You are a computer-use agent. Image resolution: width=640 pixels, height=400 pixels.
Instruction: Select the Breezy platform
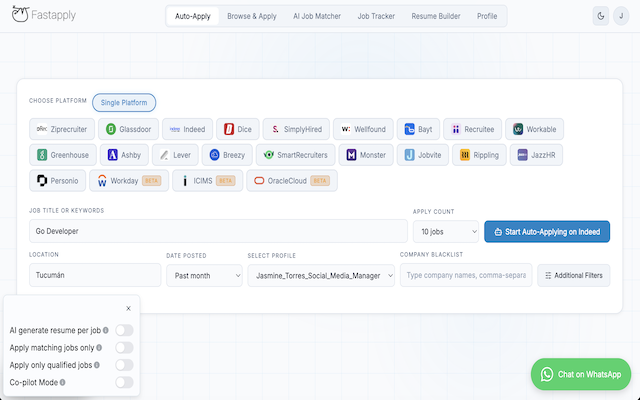(x=227, y=155)
